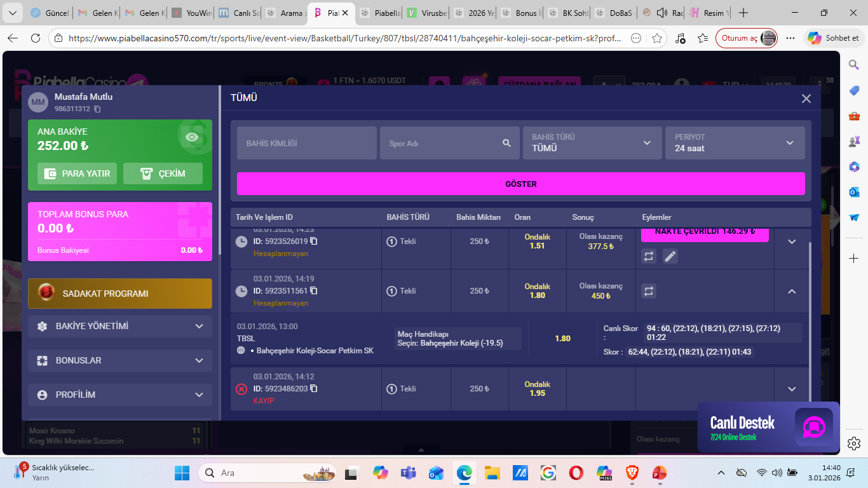Open the browser tab list dropdown
The image size is (868, 488).
(x=14, y=13)
